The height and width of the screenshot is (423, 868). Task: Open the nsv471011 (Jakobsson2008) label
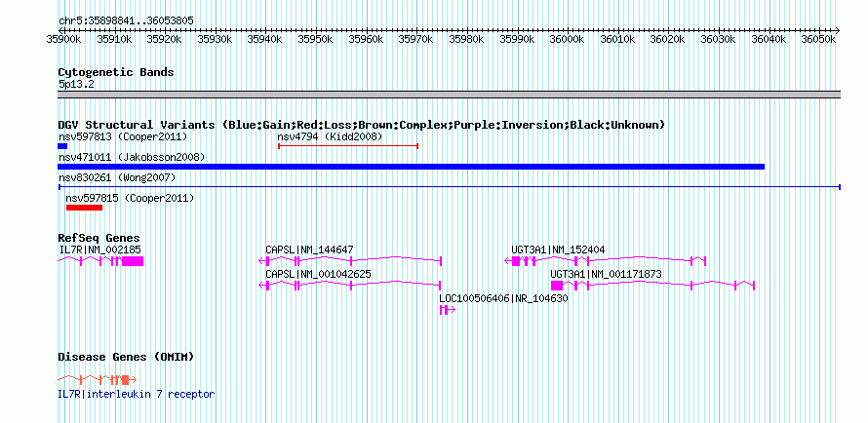[x=132, y=158]
